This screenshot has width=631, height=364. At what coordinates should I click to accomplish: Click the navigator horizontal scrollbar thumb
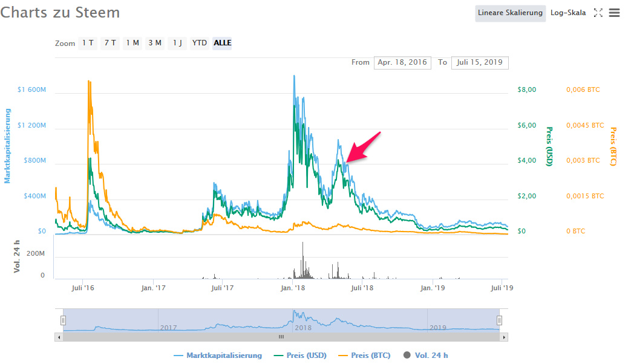(x=281, y=337)
